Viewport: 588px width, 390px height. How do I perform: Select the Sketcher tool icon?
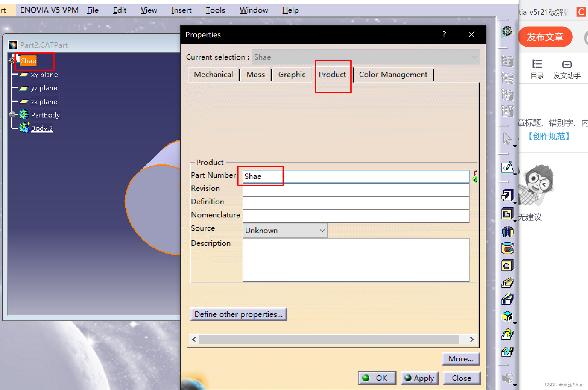[x=507, y=167]
